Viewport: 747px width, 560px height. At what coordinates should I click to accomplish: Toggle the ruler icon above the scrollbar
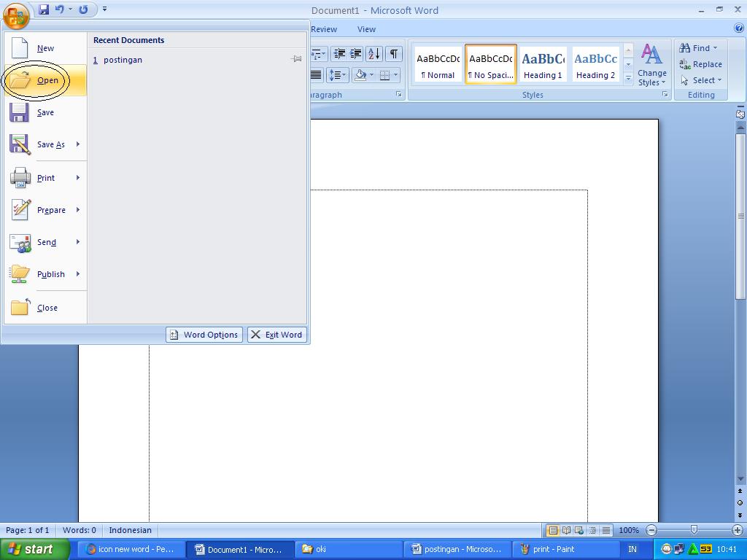pos(740,114)
